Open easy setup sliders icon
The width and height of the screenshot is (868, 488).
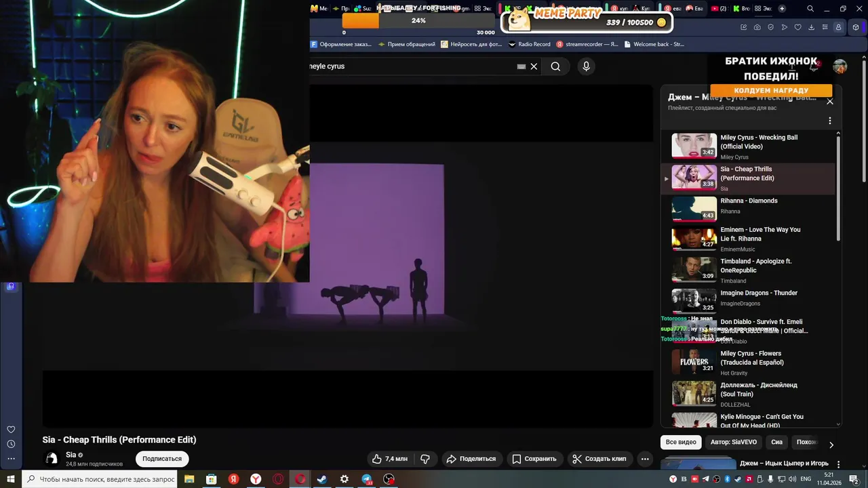(x=825, y=27)
